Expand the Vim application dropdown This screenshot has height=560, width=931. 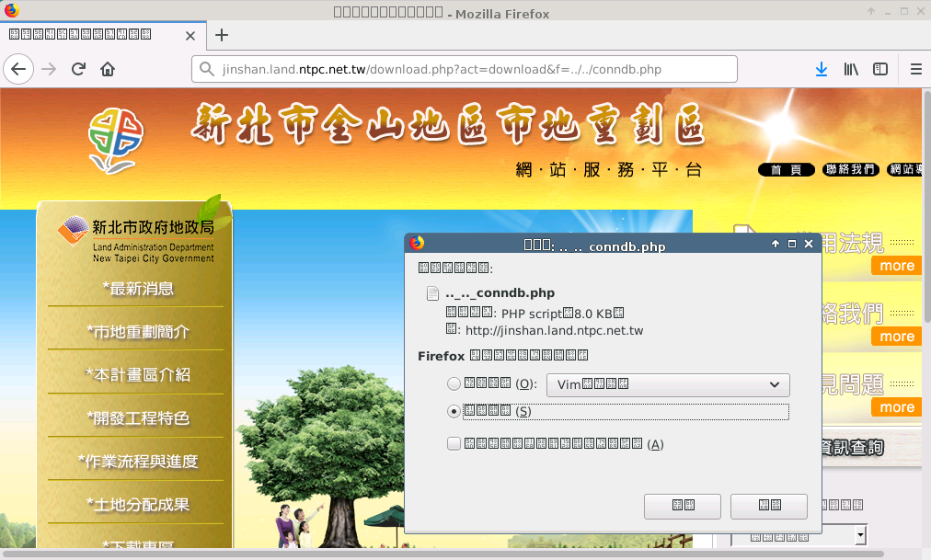(x=668, y=385)
